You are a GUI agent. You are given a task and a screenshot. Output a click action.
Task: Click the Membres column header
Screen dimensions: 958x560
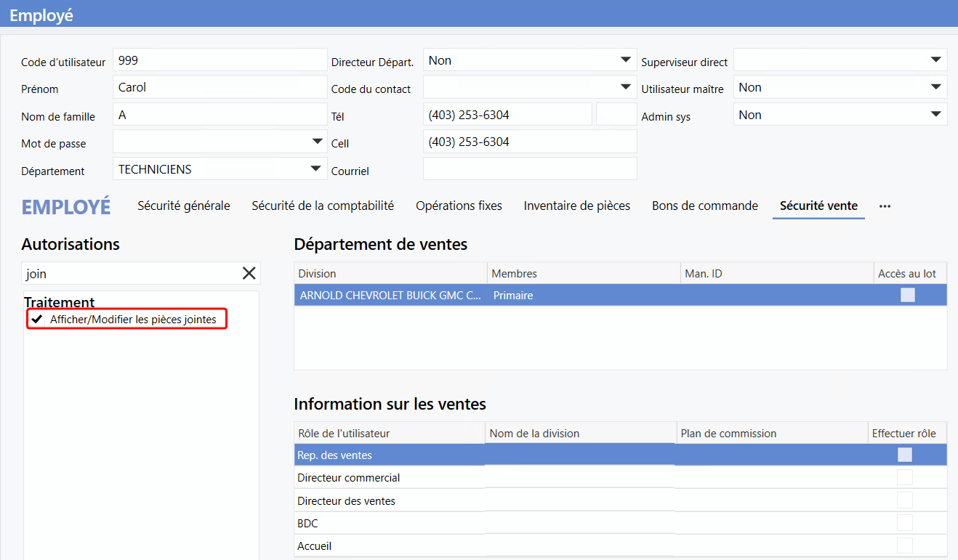[x=514, y=274]
